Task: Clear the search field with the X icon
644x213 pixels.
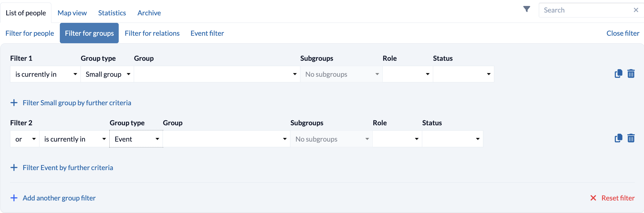Action: point(636,10)
